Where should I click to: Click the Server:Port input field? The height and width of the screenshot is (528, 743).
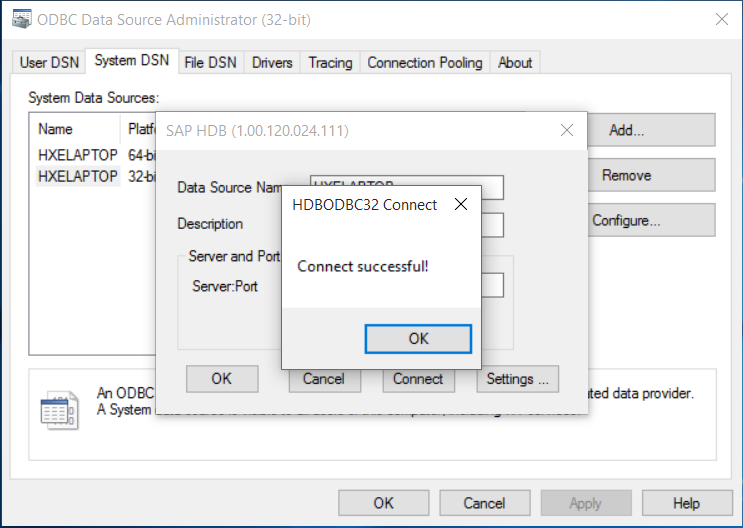[x=492, y=285]
